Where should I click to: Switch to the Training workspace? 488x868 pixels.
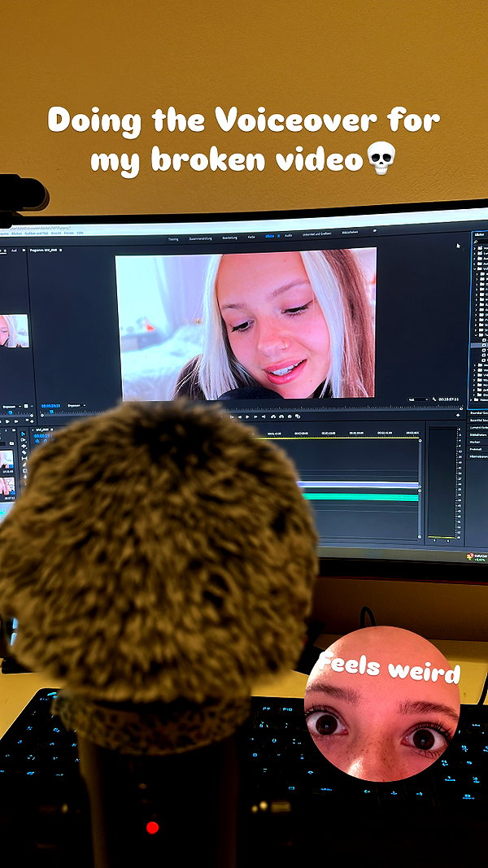click(x=173, y=238)
